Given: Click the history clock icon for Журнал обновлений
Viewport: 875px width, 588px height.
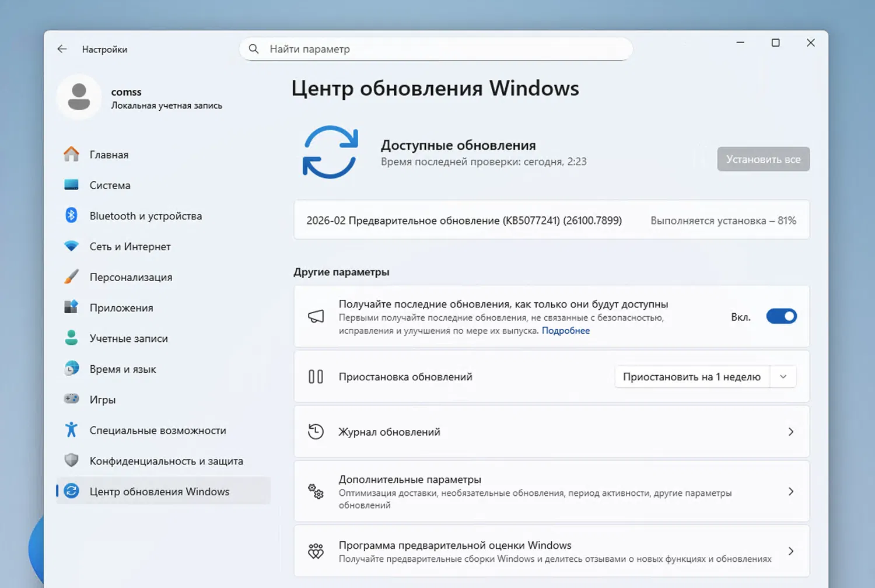Looking at the screenshot, I should click(x=316, y=432).
